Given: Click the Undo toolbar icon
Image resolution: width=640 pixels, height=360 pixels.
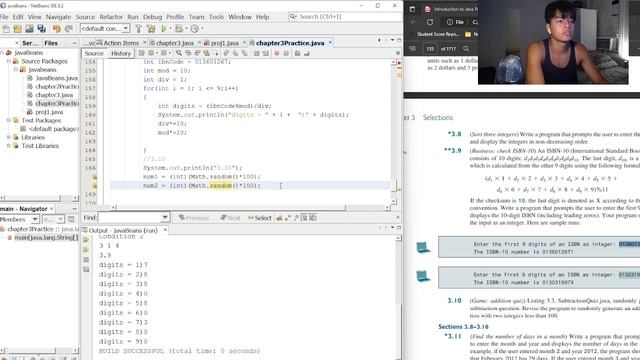Looking at the screenshot, I should tap(56, 29).
